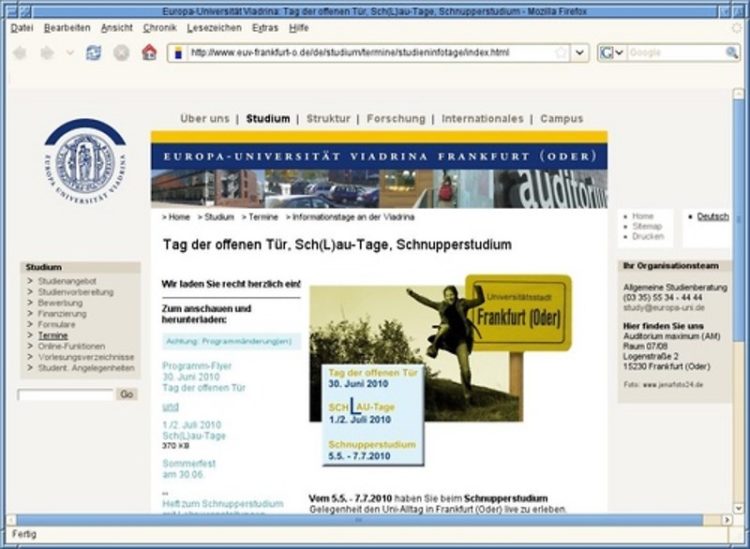
Task: Reload the current page
Action: (93, 53)
